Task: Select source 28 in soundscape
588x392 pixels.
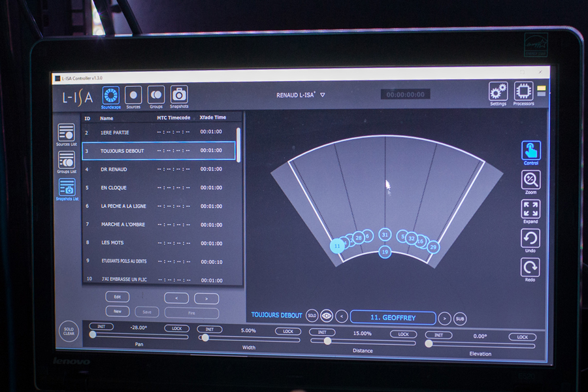Action: [359, 238]
